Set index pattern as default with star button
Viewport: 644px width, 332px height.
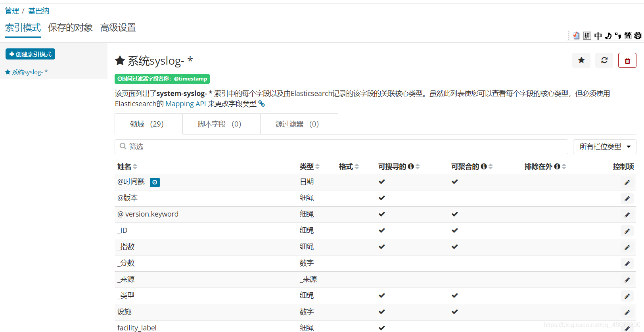click(x=581, y=60)
